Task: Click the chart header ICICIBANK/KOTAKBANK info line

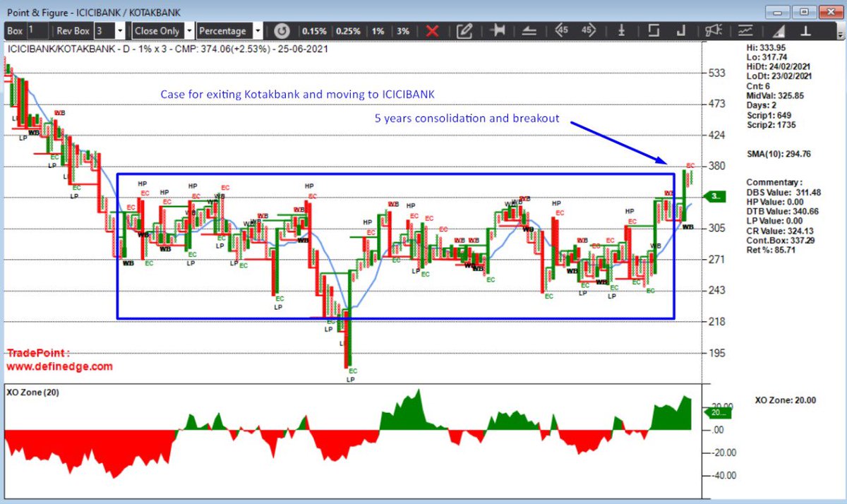Action: coord(167,49)
